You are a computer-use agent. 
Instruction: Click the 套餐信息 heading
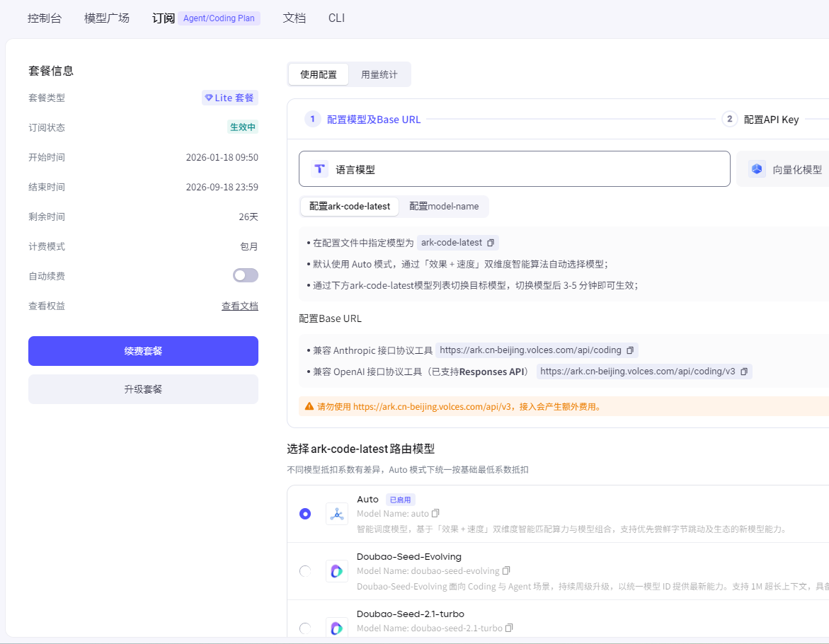[x=51, y=71]
